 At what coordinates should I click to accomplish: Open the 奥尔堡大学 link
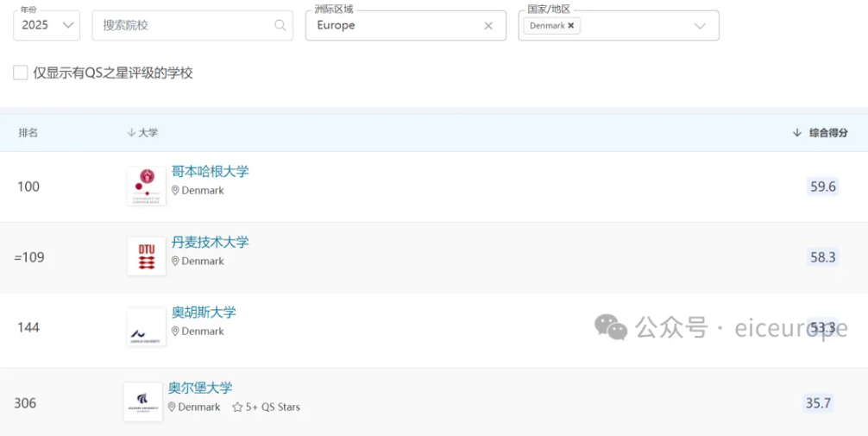pyautogui.click(x=200, y=388)
